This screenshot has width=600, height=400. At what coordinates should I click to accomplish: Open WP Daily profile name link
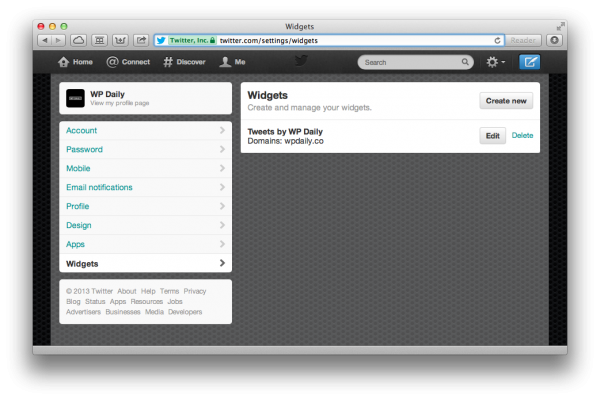[108, 94]
